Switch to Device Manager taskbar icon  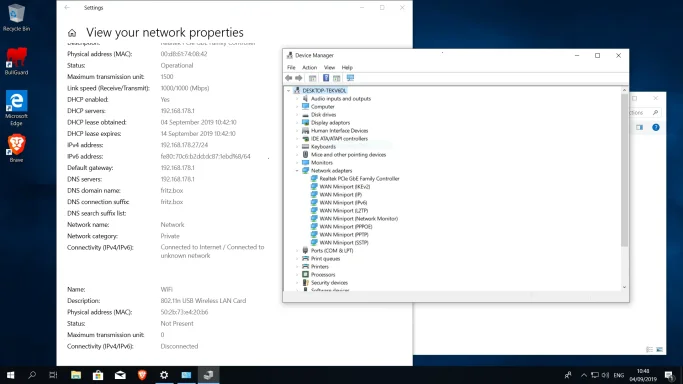208,375
